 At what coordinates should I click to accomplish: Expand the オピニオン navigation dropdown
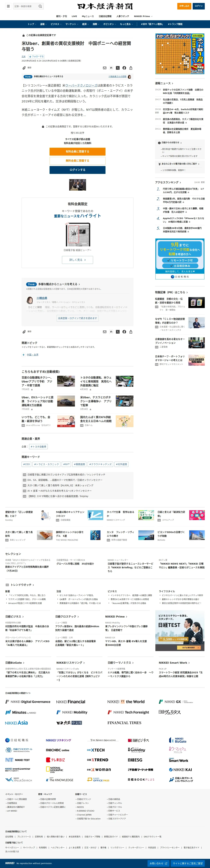(x=110, y=24)
